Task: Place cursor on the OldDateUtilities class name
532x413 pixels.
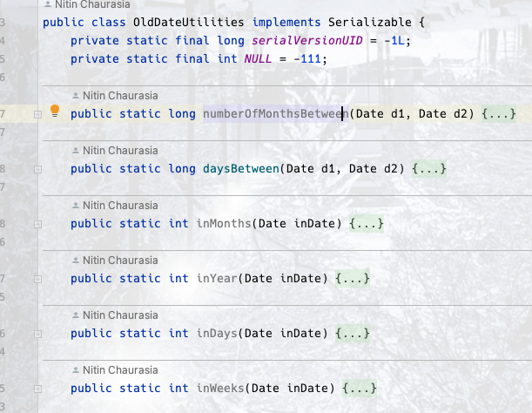Action: click(x=177, y=21)
